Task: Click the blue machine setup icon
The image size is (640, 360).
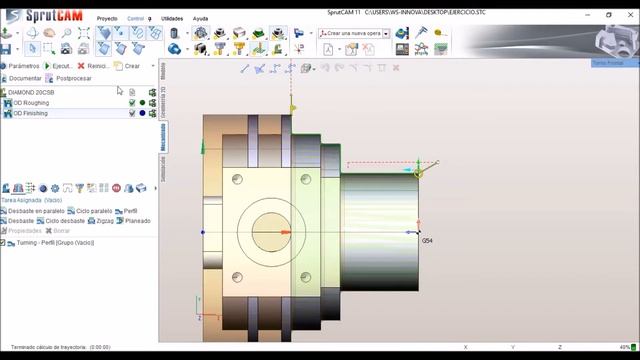Action: pos(402,33)
